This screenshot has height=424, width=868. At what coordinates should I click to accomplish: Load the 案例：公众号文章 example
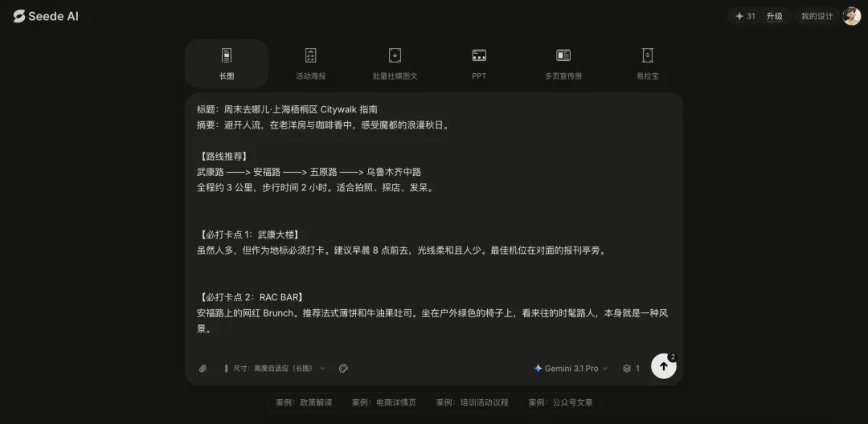(x=560, y=402)
